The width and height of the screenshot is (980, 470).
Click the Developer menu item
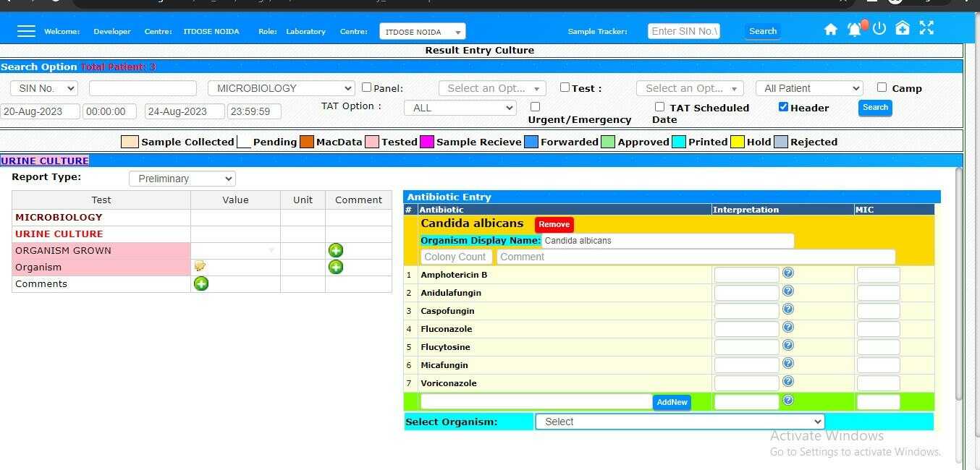pos(111,31)
